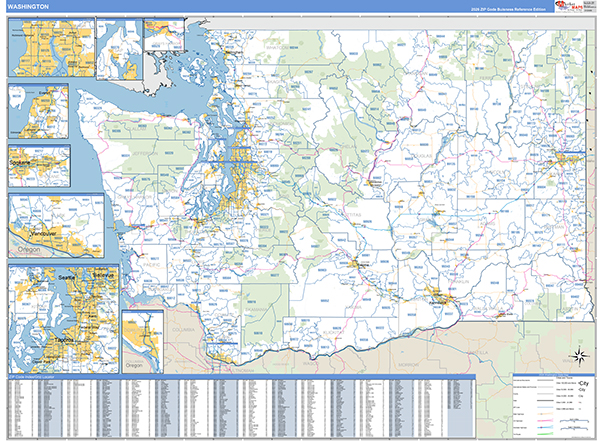This screenshot has height=441, width=600.
Task: Click the Seattle label in the large inset
Action: coord(67,277)
